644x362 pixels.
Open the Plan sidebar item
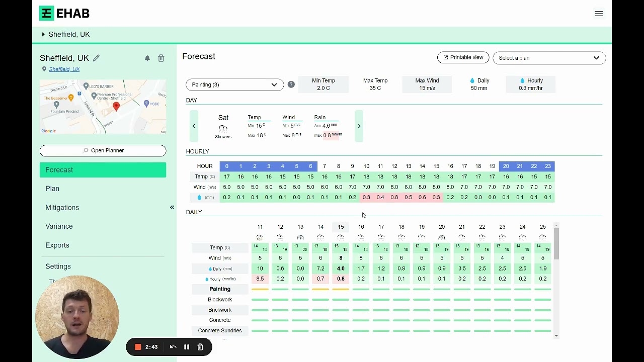[x=52, y=189]
